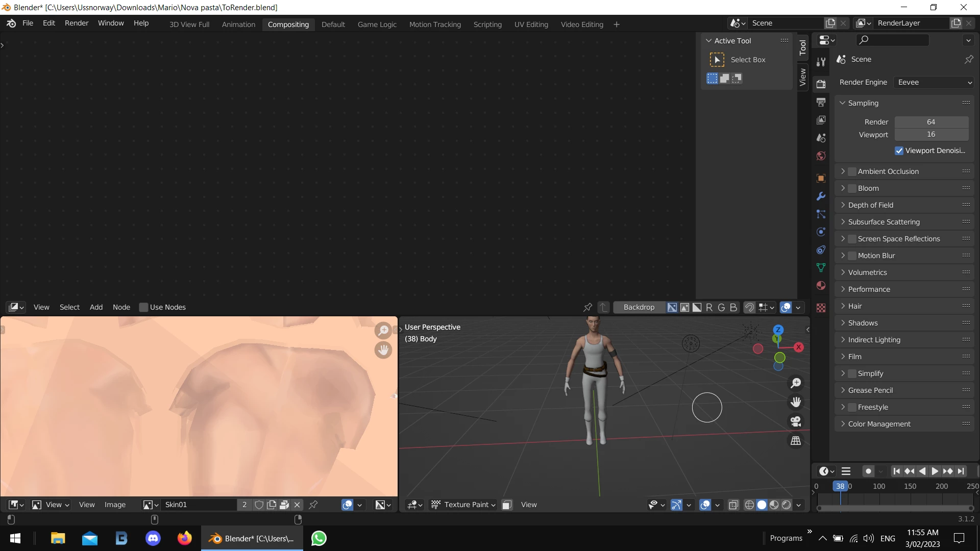Click the play animation button

pos(935,471)
